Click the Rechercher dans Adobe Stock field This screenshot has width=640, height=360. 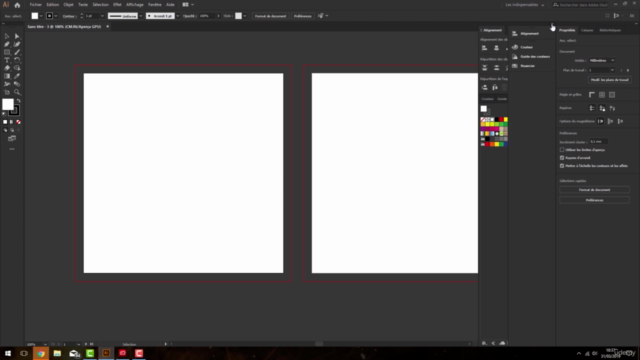[x=580, y=5]
